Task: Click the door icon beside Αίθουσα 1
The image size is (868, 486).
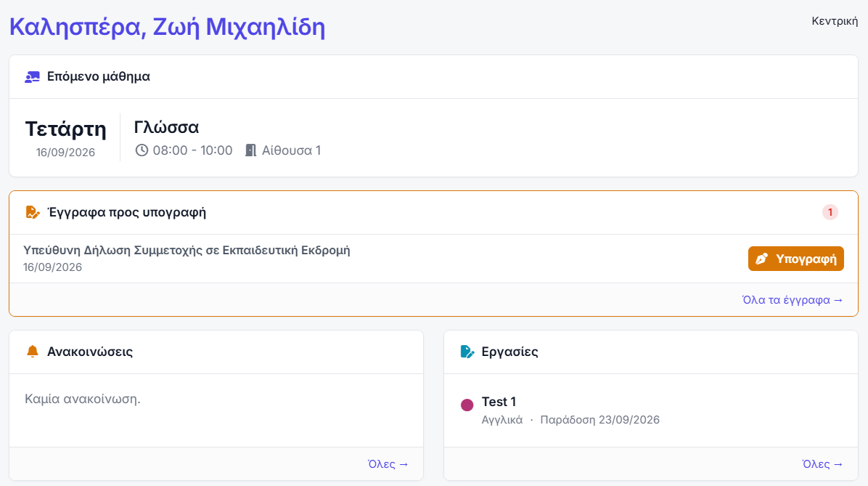Action: tap(251, 150)
